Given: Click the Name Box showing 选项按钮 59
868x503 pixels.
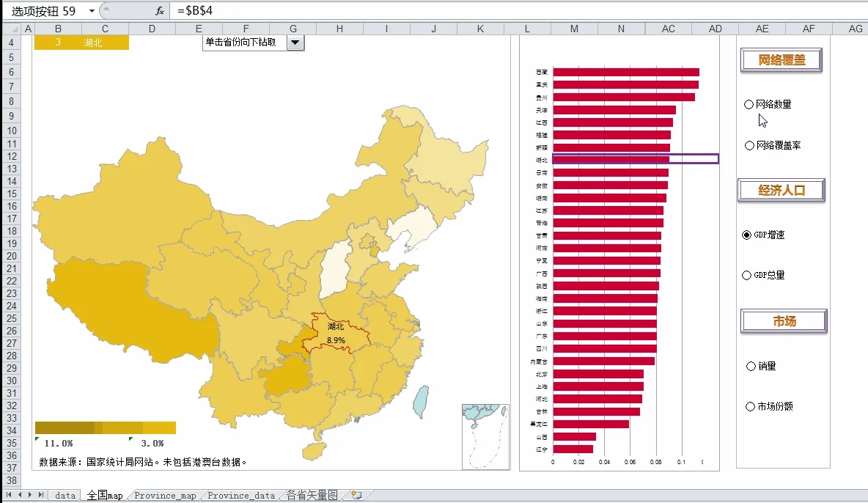Looking at the screenshot, I should pos(44,11).
